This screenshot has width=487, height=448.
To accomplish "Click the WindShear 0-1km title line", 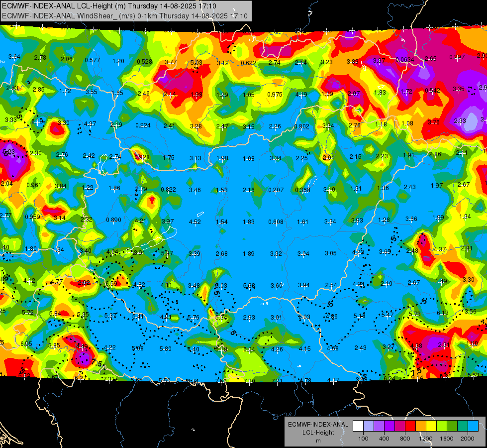I will (x=125, y=16).
